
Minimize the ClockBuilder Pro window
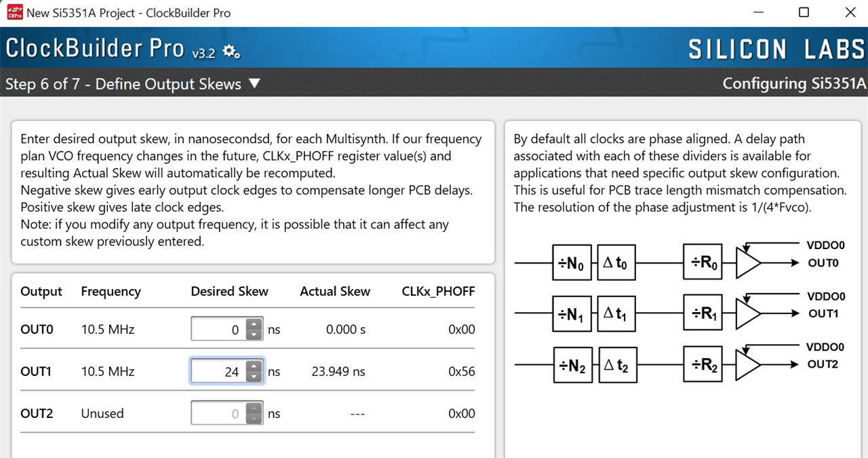tap(757, 12)
